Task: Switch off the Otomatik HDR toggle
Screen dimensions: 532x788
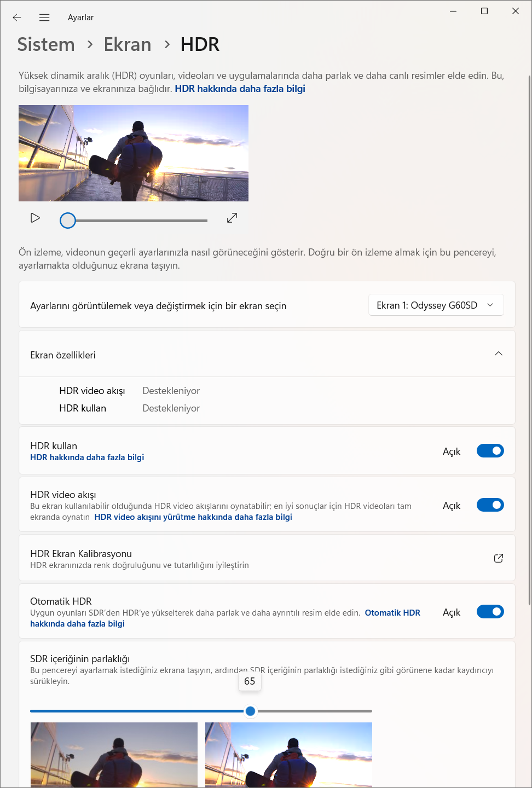Action: [490, 612]
